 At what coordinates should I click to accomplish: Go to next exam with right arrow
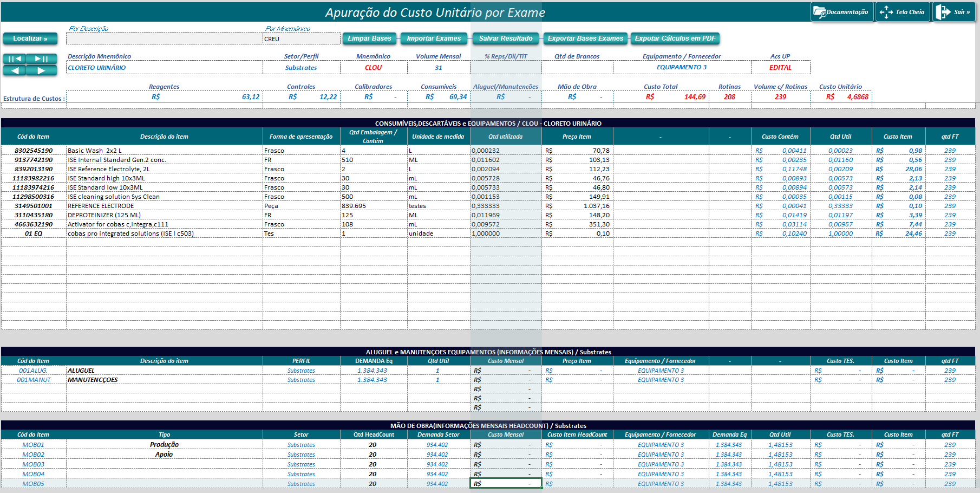42,70
